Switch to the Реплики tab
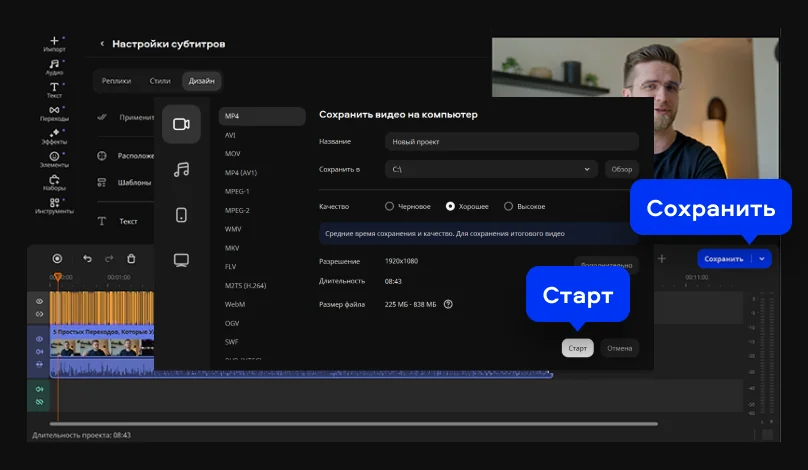 tap(116, 80)
